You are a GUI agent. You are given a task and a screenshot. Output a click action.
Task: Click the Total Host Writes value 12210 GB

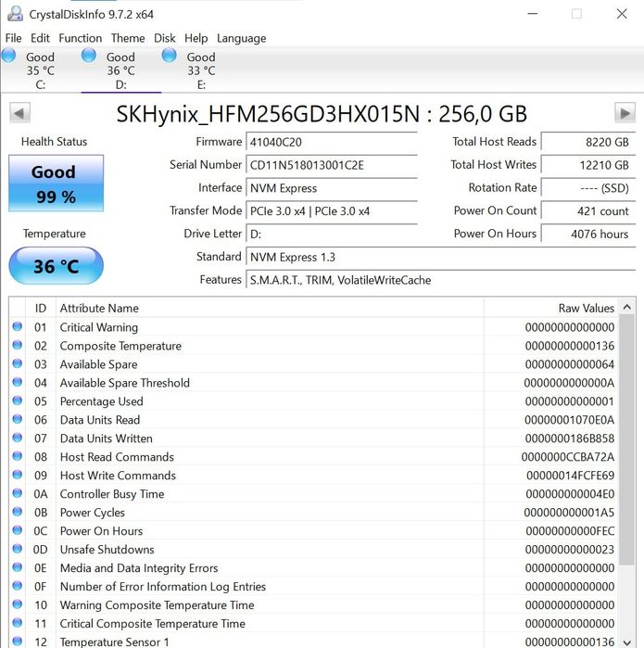588,165
